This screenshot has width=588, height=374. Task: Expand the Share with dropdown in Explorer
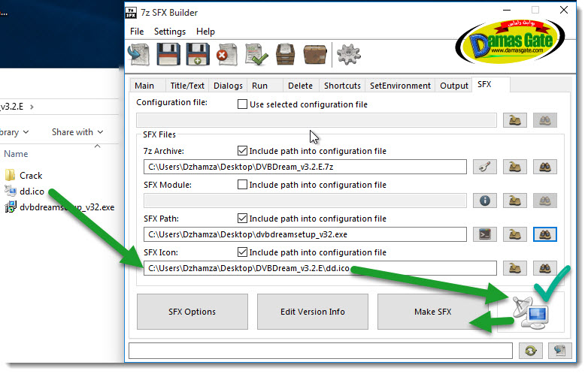77,132
